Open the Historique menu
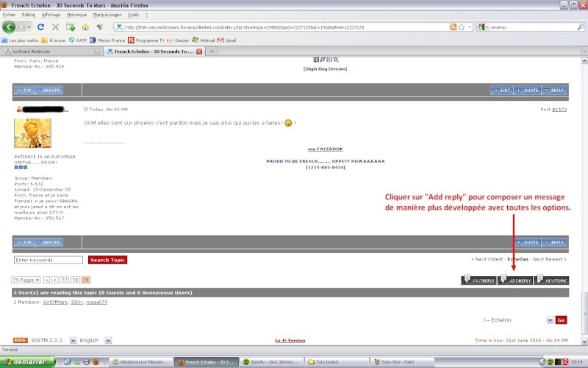The width and height of the screenshot is (588, 368). pos(76,15)
